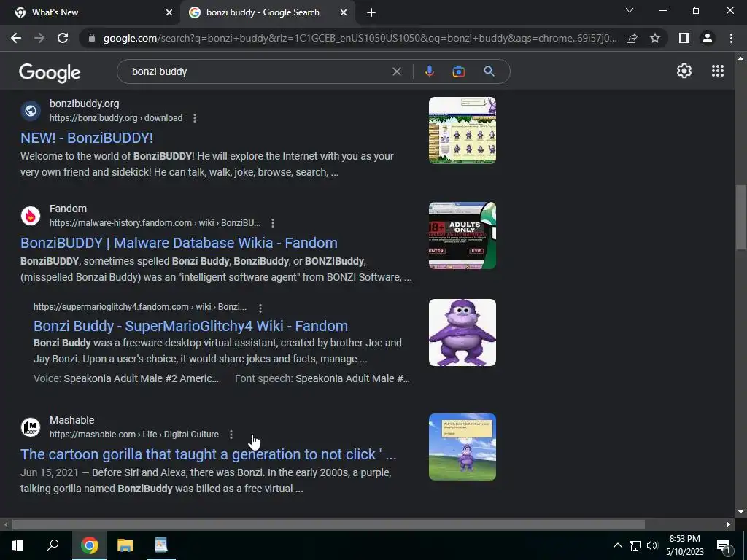Open the Chrome side panel

coord(684,38)
